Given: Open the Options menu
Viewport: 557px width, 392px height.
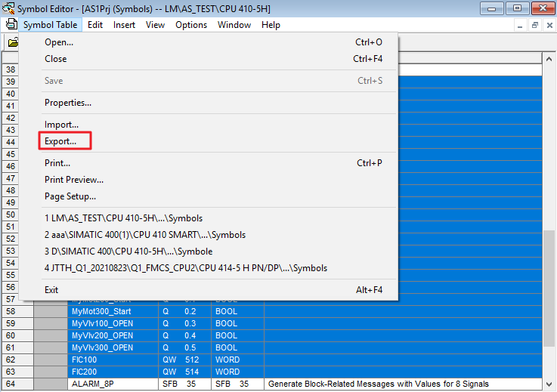Looking at the screenshot, I should 191,25.
